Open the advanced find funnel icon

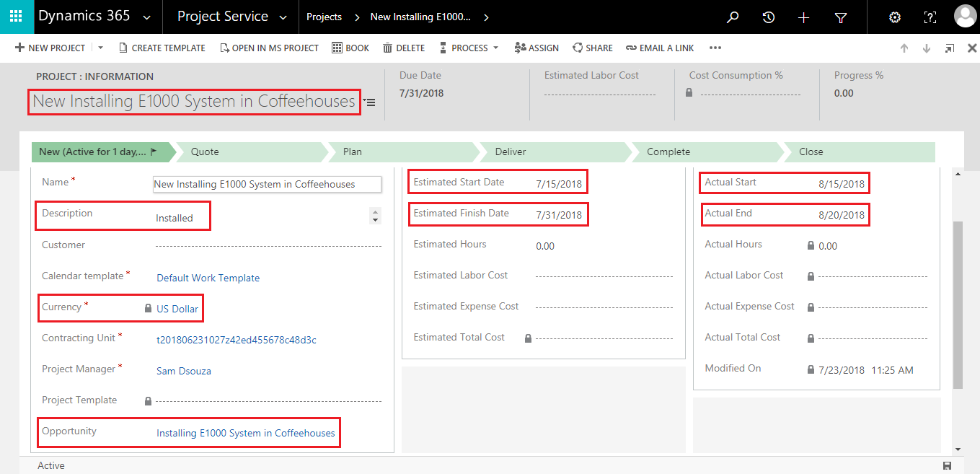(x=840, y=17)
